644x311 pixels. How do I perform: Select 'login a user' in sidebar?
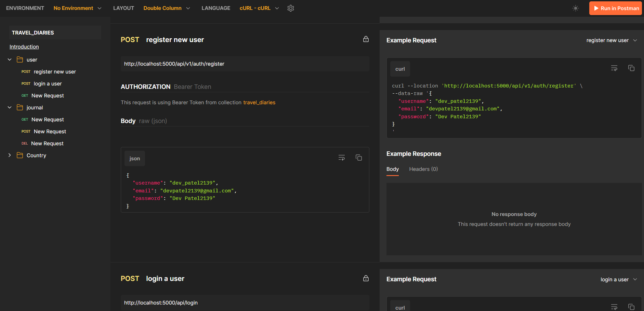[48, 84]
